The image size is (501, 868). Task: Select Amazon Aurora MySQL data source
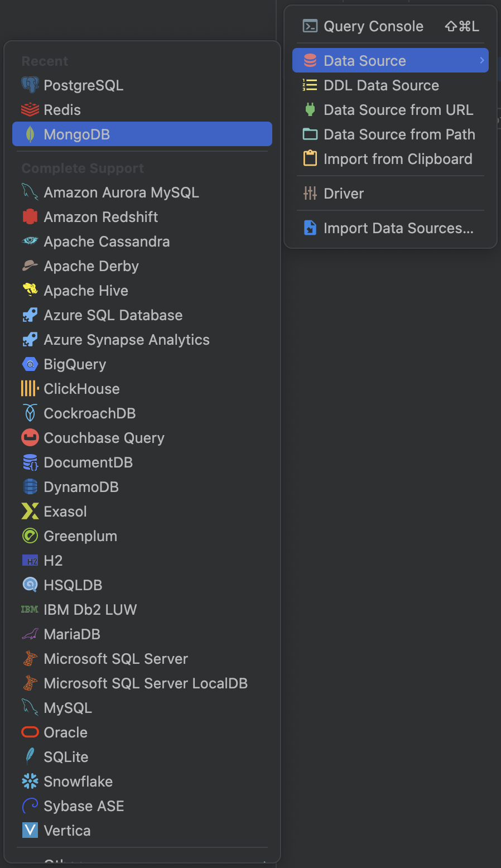click(121, 192)
